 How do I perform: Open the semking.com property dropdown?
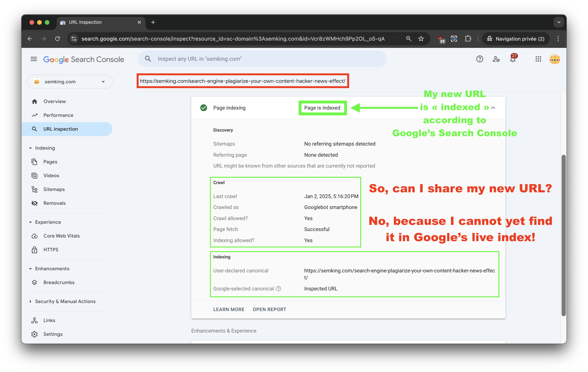(70, 82)
